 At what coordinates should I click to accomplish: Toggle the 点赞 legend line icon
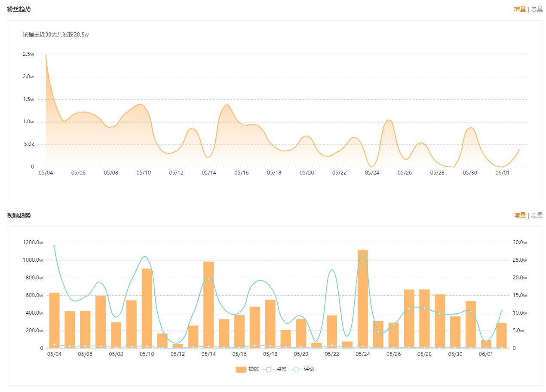(269, 369)
